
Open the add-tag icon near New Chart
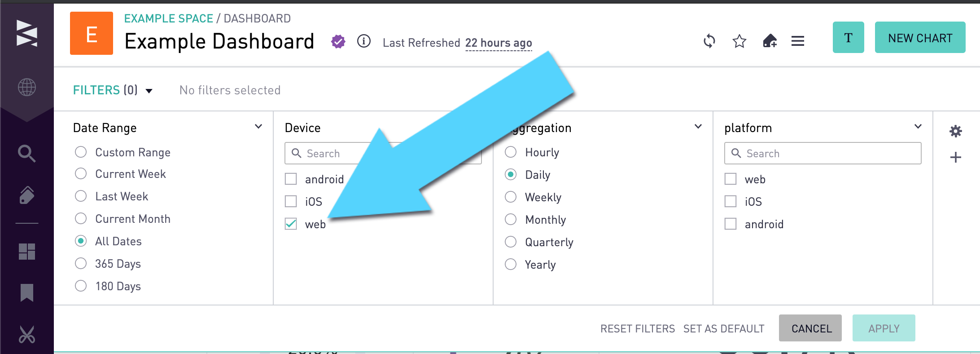click(769, 41)
